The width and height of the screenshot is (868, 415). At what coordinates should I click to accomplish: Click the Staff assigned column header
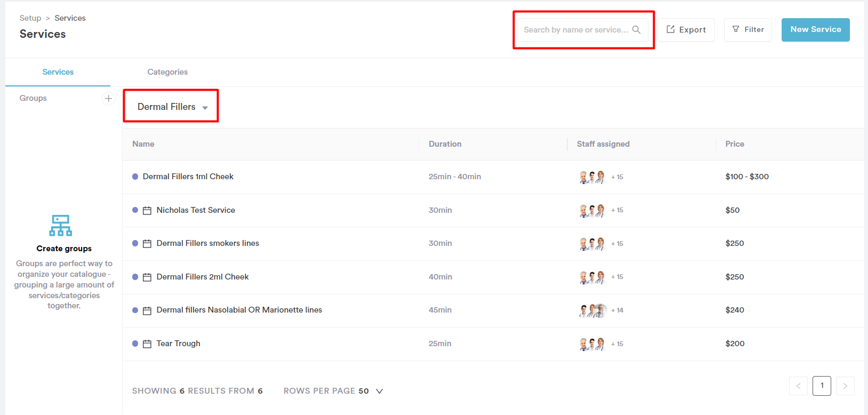(x=603, y=144)
